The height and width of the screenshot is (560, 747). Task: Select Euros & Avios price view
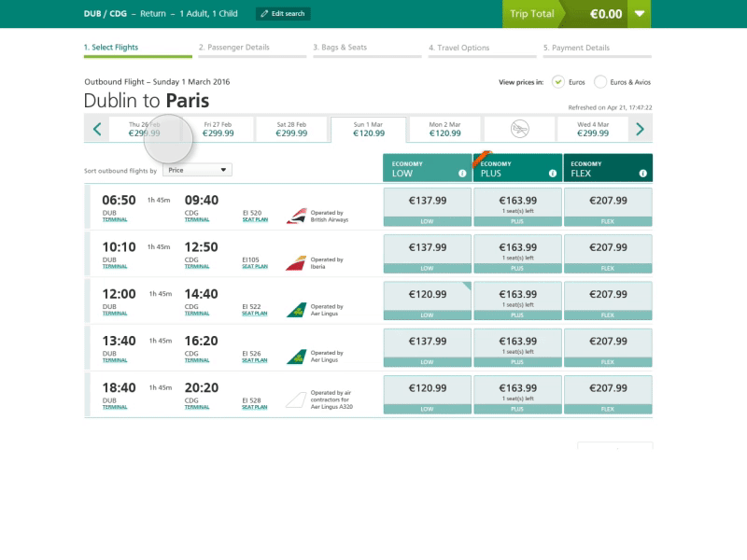tap(600, 82)
